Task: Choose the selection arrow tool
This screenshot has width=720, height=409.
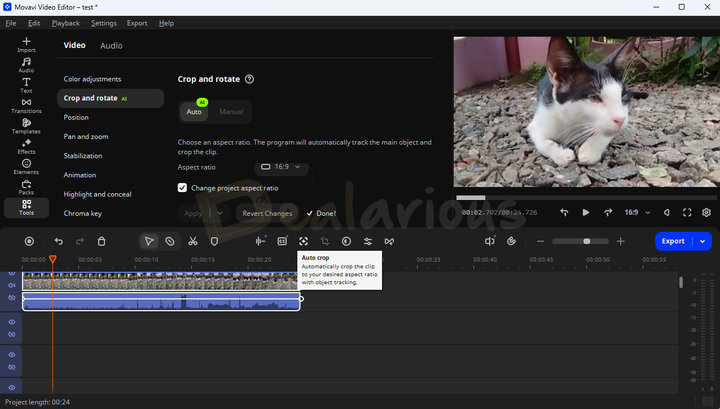Action: (149, 241)
